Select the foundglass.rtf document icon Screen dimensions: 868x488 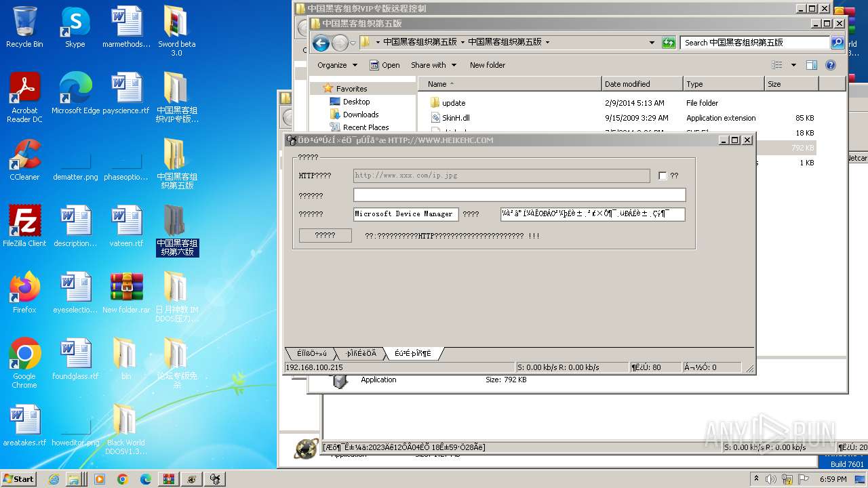click(75, 359)
